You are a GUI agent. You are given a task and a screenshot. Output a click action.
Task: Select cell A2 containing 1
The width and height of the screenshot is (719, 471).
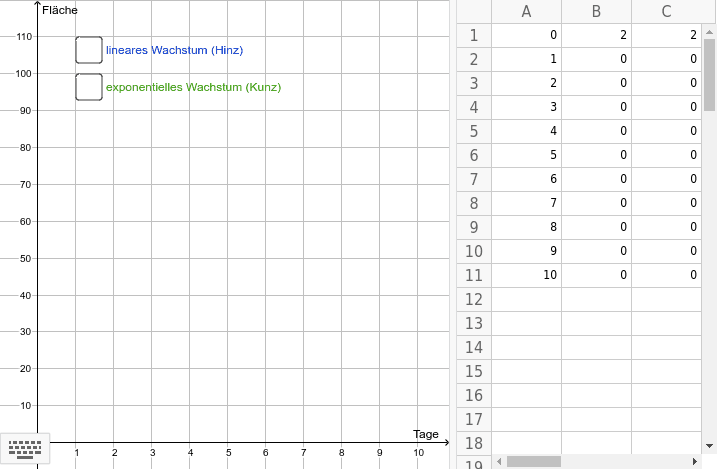[x=526, y=59]
